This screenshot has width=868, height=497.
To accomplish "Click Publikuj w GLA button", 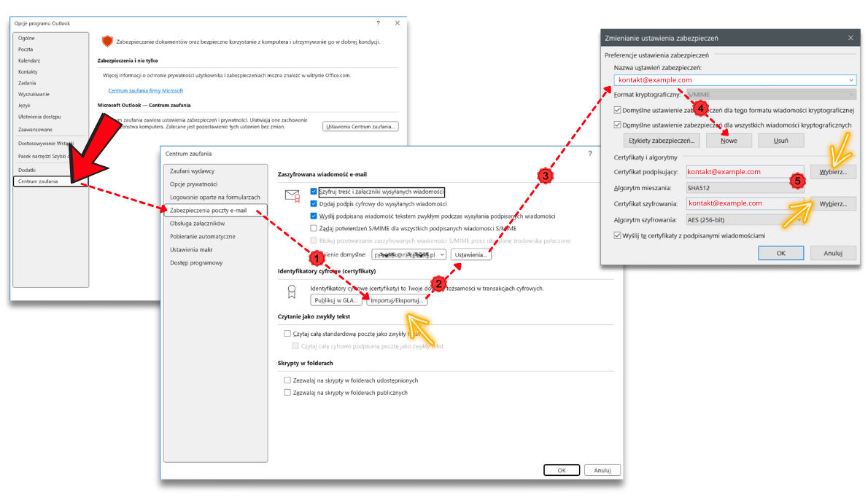I will pos(336,301).
